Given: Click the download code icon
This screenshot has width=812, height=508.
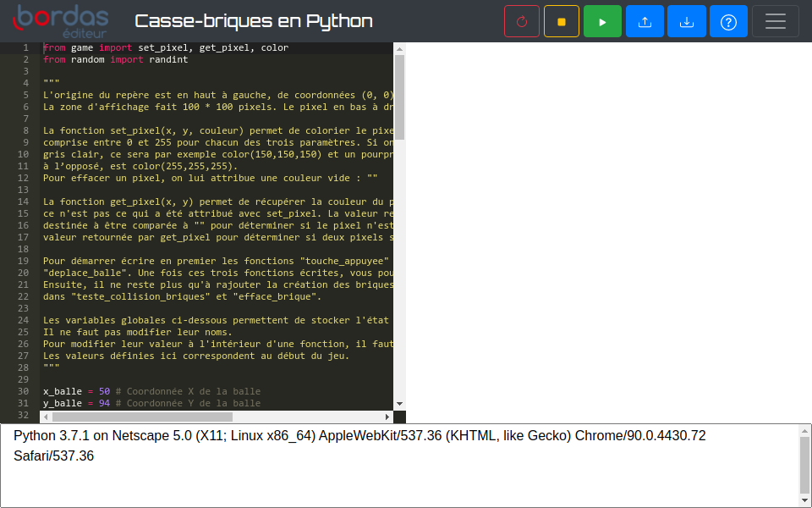Looking at the screenshot, I should 687,21.
